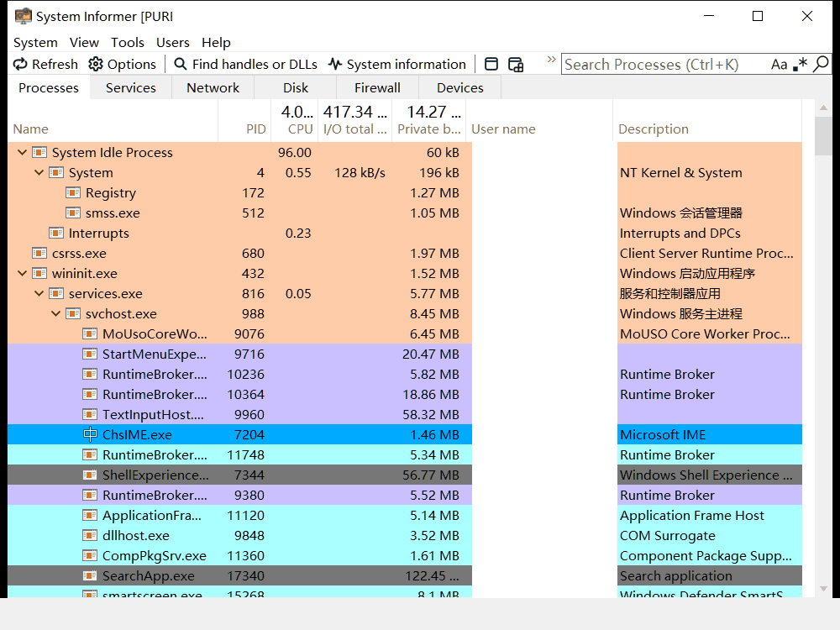Click the scrollbar up arrow

(x=823, y=108)
